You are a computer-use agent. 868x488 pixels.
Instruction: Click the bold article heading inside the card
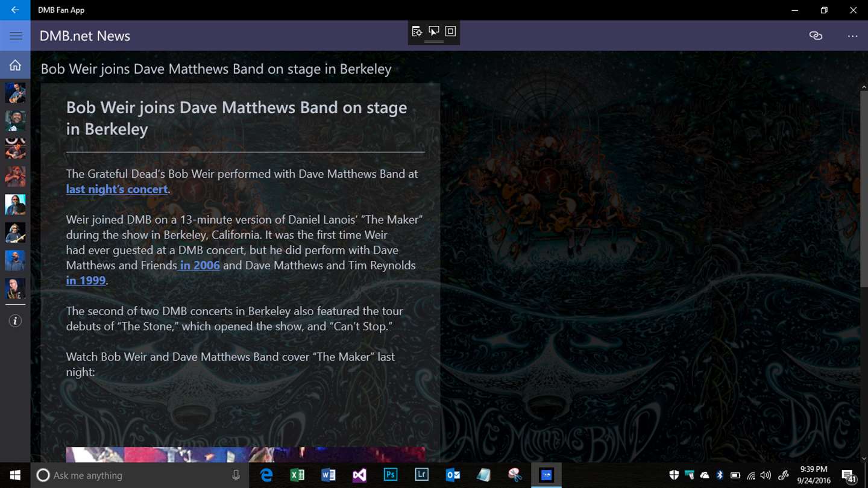point(236,118)
